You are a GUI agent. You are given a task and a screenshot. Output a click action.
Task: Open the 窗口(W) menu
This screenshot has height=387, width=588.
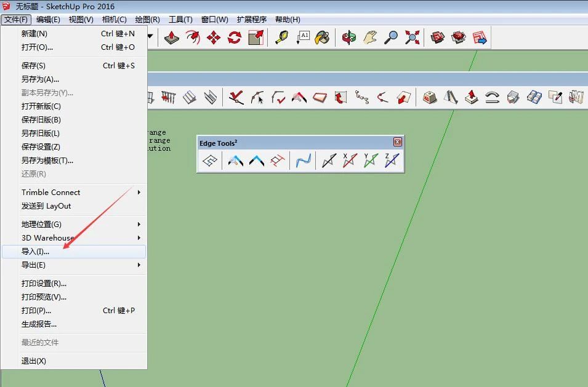[x=214, y=20]
